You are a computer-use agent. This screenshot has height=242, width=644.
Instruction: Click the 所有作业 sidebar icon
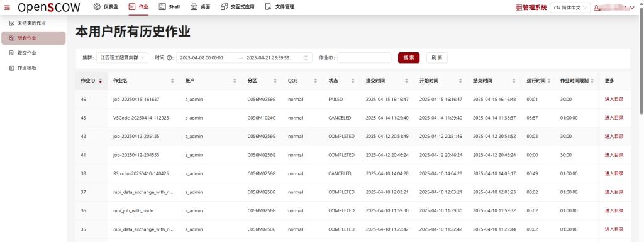tap(11, 38)
